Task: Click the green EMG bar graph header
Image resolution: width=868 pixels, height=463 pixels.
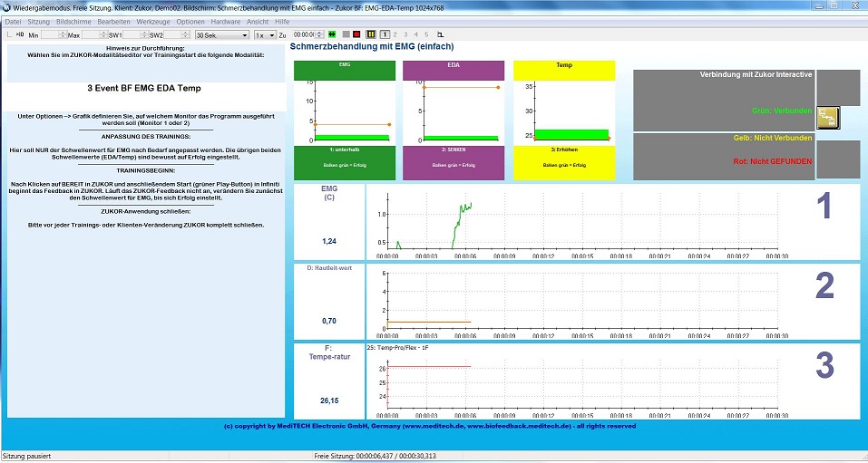Action: 345,71
